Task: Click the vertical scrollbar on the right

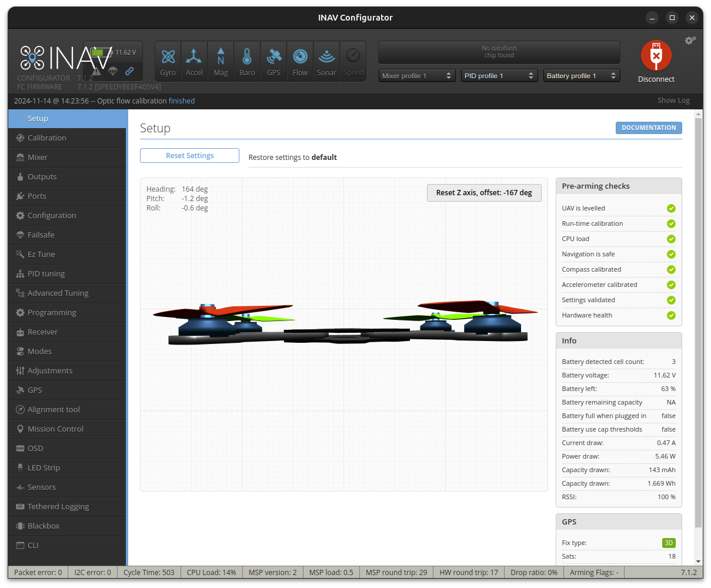Action: click(699, 323)
